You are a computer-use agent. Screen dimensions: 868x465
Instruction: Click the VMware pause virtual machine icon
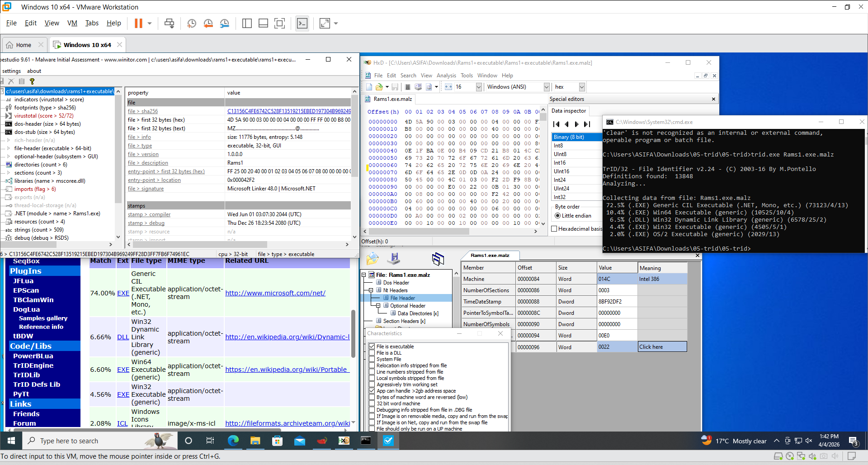pyautogui.click(x=138, y=24)
